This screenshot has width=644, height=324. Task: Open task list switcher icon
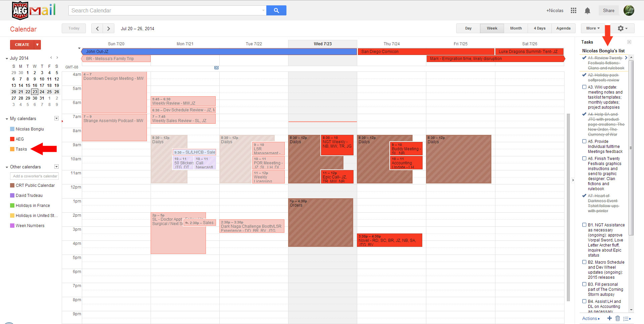[627, 319]
